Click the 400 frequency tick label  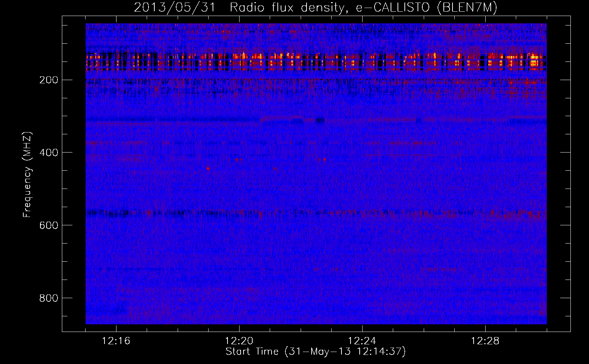click(x=49, y=153)
